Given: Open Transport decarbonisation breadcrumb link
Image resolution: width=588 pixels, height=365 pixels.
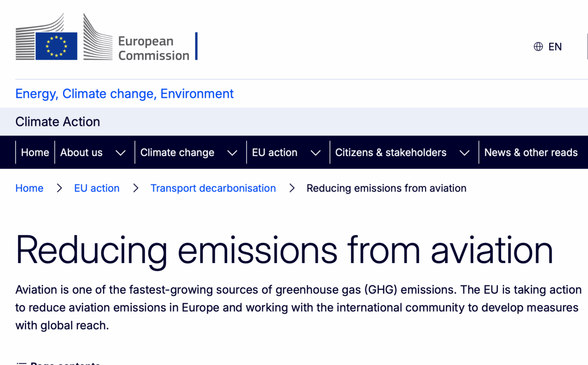Looking at the screenshot, I should [x=213, y=188].
